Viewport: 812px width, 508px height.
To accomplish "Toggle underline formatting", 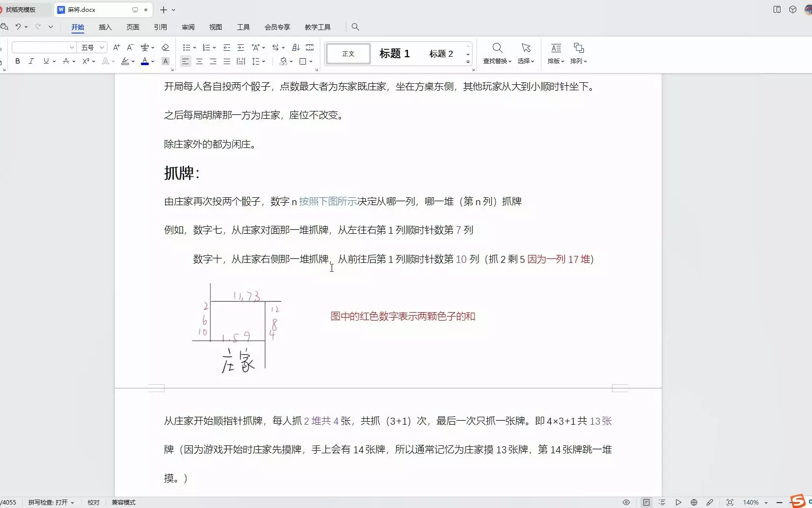I will point(46,61).
